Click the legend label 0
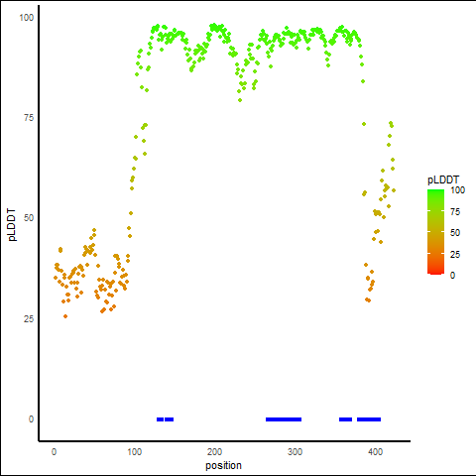This screenshot has width=476, height=476. pyautogui.click(x=452, y=276)
